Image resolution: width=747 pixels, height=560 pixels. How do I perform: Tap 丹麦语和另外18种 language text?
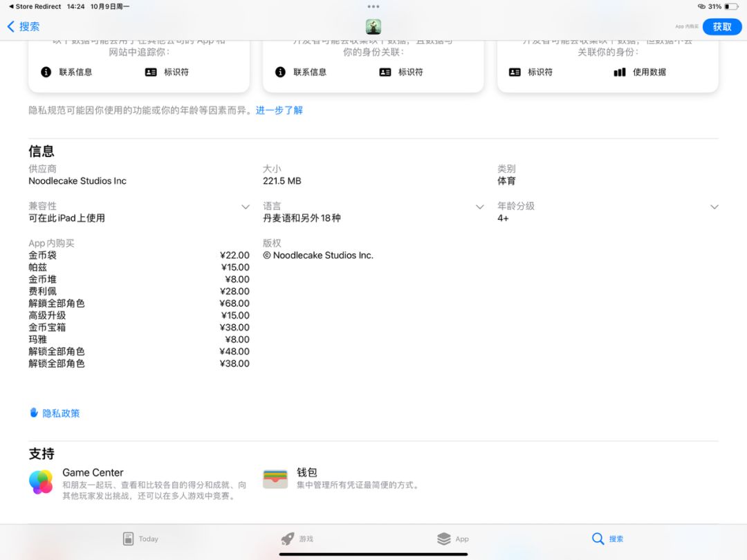point(302,218)
